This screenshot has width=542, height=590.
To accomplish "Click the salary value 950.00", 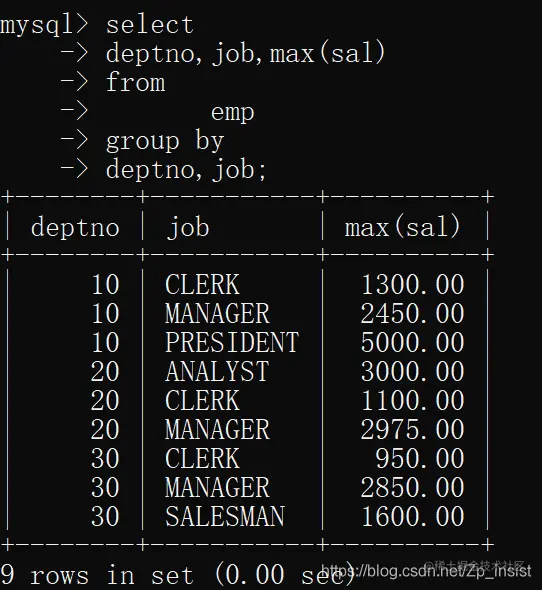I will [x=420, y=458].
